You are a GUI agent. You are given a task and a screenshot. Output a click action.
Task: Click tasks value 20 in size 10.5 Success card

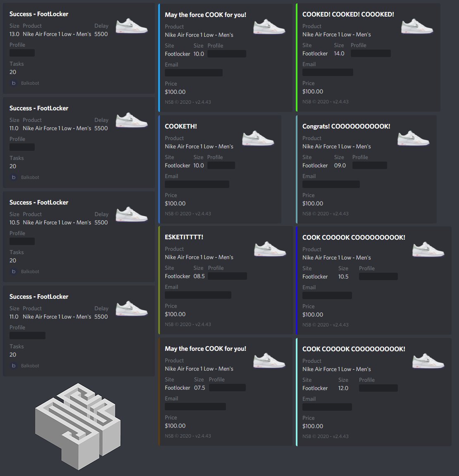pos(13,260)
